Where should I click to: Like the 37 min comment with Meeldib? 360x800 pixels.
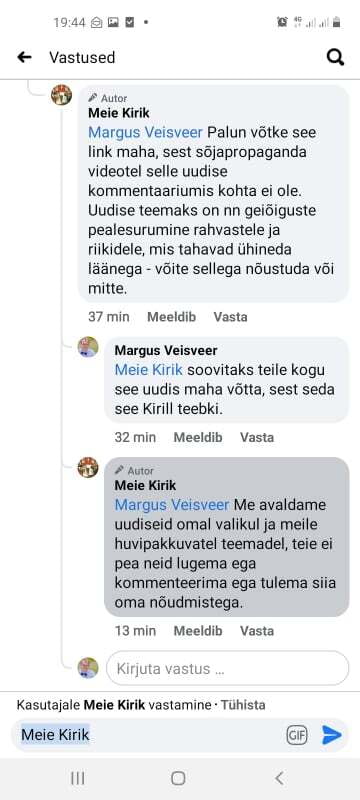point(171,317)
